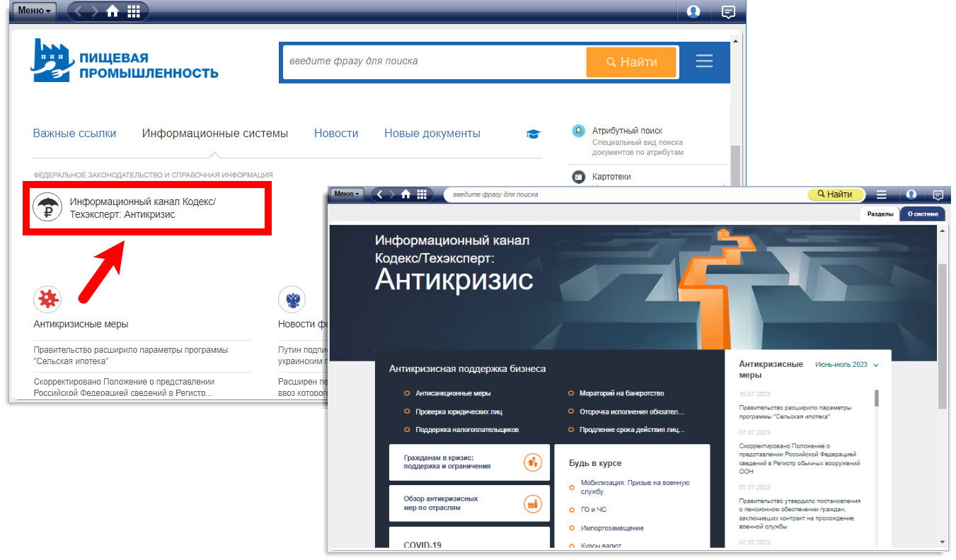Open Атрибутный поиск icon
This screenshot has width=956, height=560.
[579, 132]
